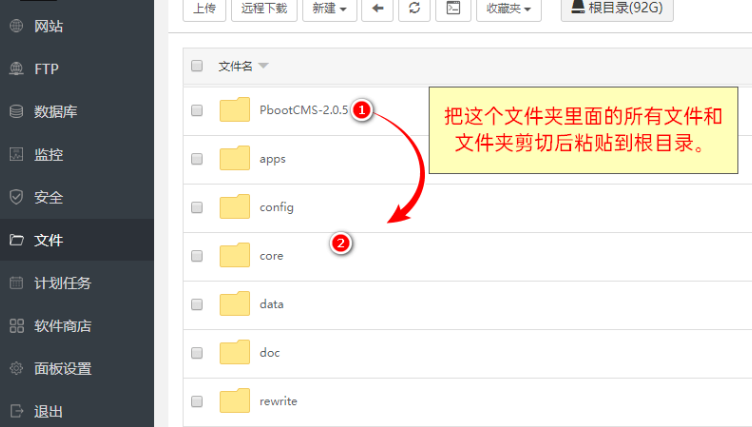The height and width of the screenshot is (427, 752).
Task: Open 面板设置 panel settings
Action: (77, 368)
